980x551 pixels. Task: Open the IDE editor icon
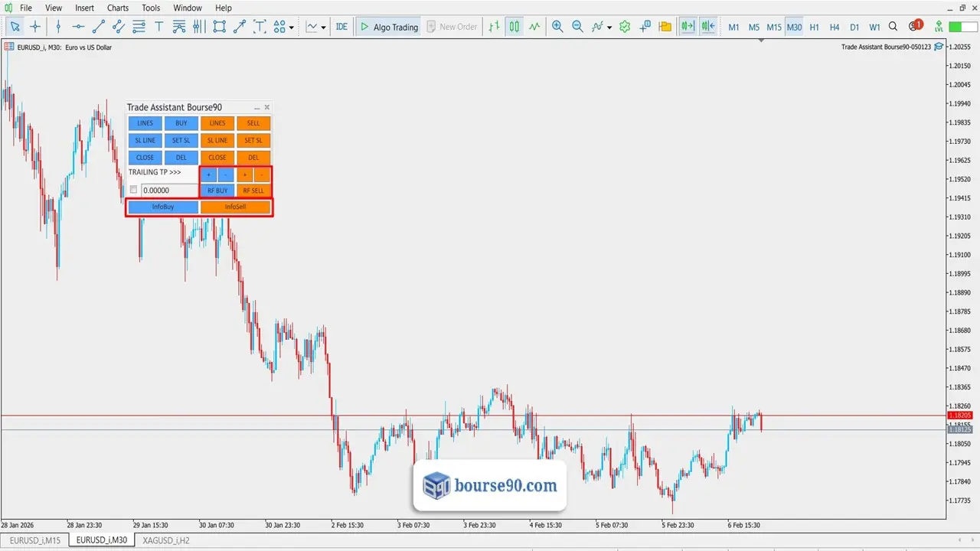(341, 27)
